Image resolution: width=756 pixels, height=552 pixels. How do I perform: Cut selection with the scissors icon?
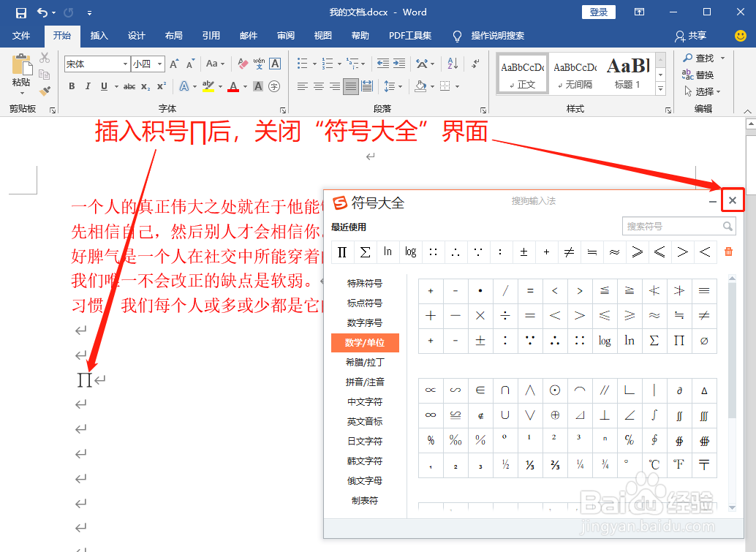click(x=45, y=58)
